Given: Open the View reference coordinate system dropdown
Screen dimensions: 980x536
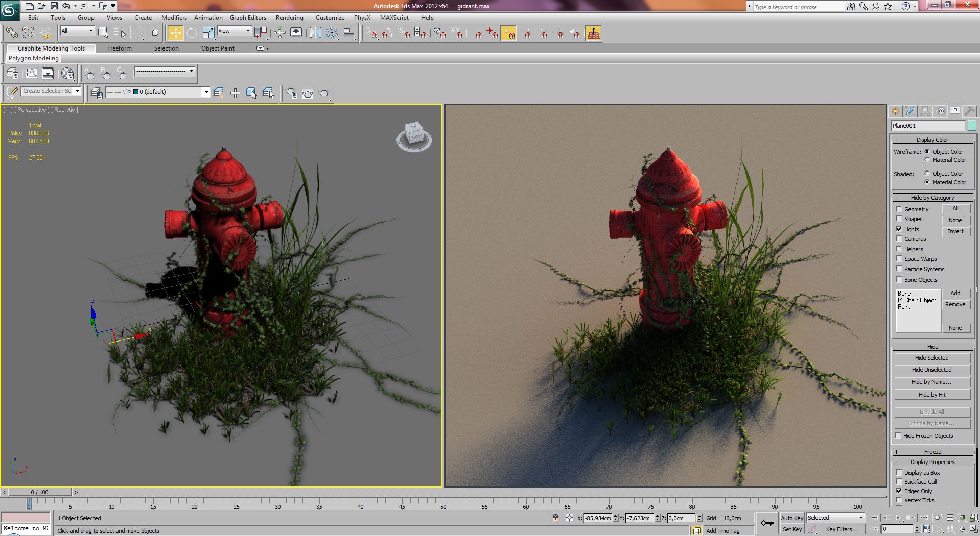Looking at the screenshot, I should 235,31.
